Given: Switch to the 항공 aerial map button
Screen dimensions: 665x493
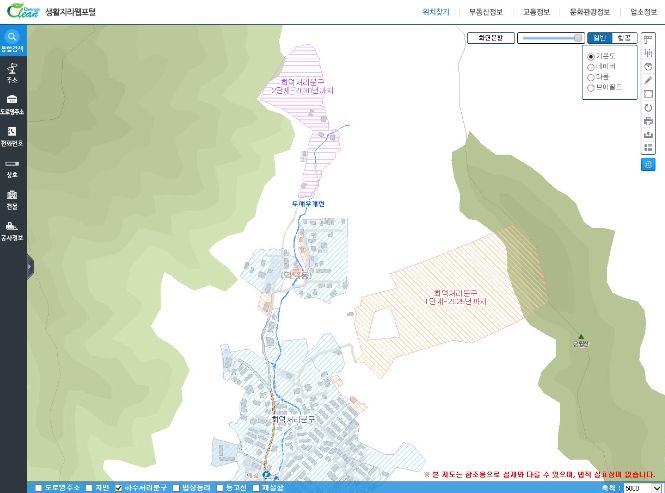Looking at the screenshot, I should [625, 37].
